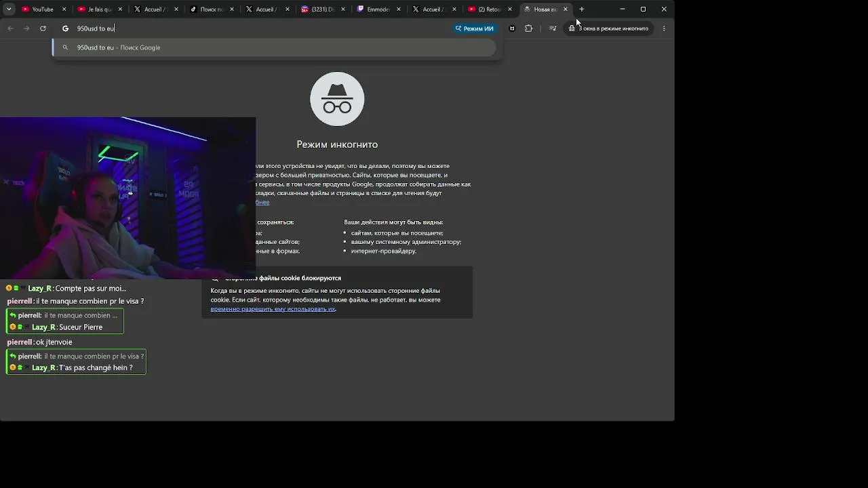
Task: Click the "Режим ИИ" button
Action: [x=475, y=28]
